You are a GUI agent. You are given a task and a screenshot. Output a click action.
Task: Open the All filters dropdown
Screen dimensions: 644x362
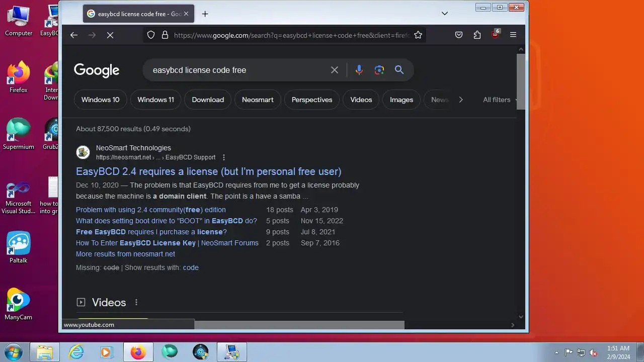point(499,100)
